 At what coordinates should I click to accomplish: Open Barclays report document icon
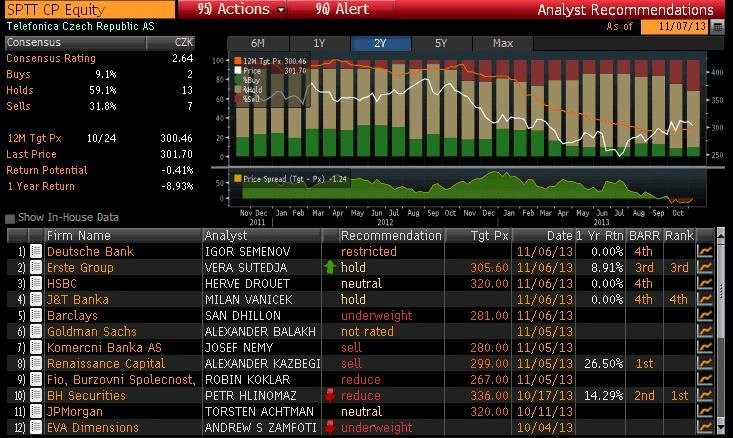[36, 316]
